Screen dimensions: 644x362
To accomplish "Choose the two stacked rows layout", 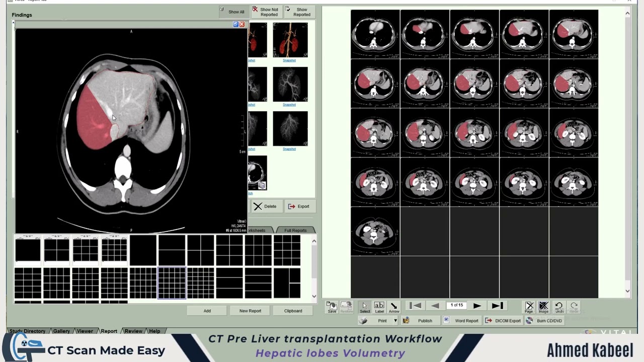I will click(x=172, y=250).
